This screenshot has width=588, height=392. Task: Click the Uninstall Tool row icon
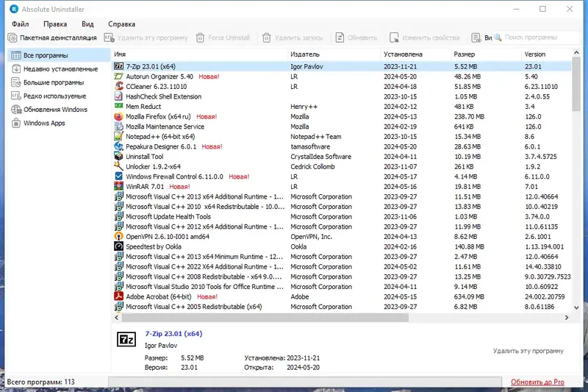coord(118,157)
